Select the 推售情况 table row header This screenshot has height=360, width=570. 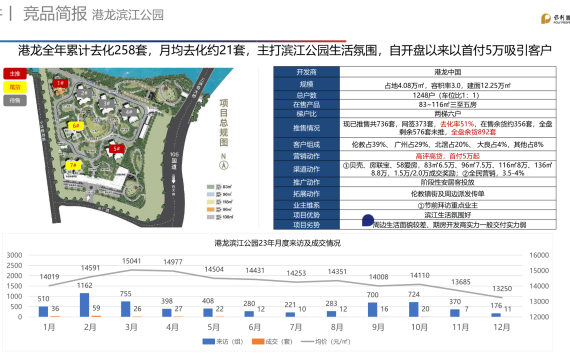(x=306, y=128)
